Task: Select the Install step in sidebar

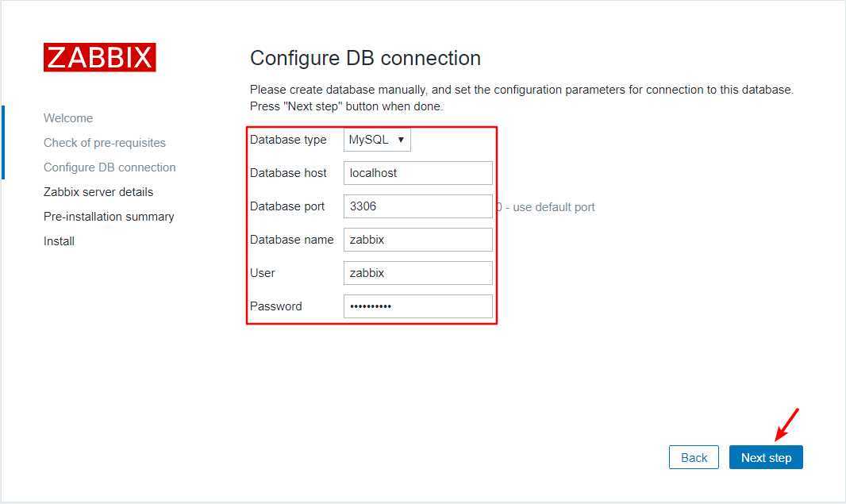Action: pyautogui.click(x=59, y=241)
